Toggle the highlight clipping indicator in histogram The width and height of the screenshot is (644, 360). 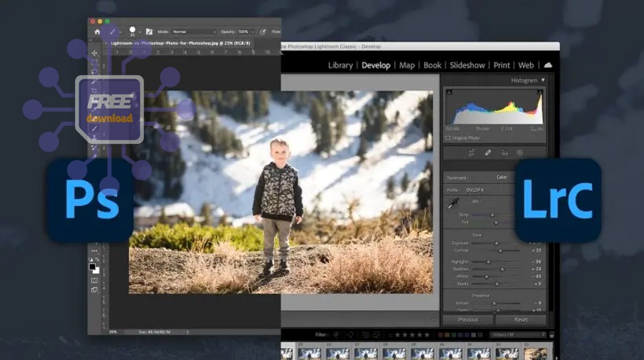[540, 92]
